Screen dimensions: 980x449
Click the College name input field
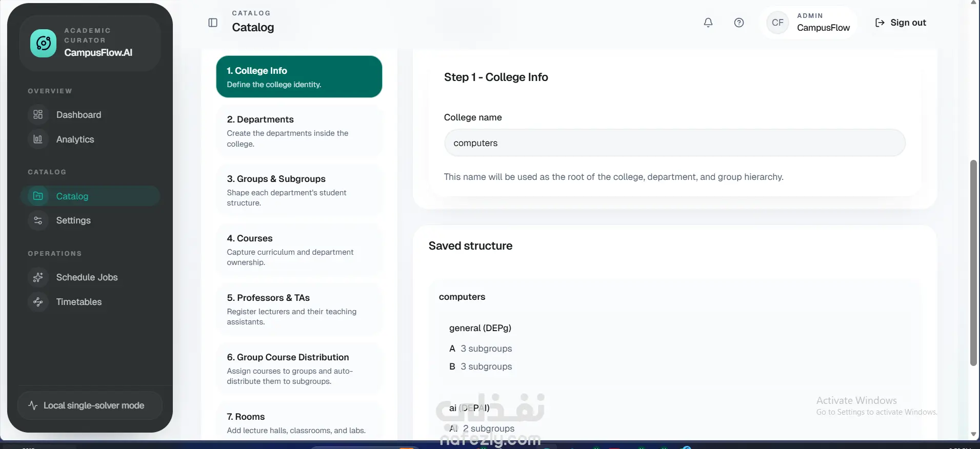[674, 143]
